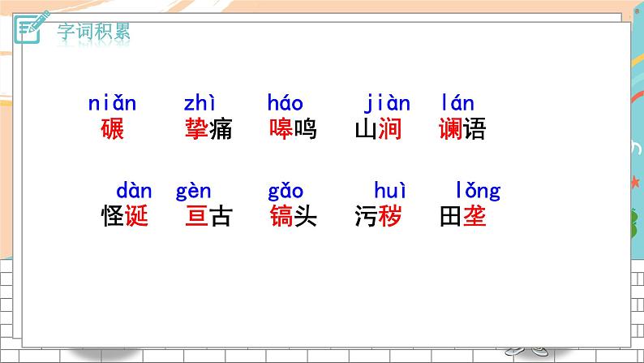The height and width of the screenshot is (363, 644).
Task: Select the word 嗥鸣
Action: click(294, 128)
